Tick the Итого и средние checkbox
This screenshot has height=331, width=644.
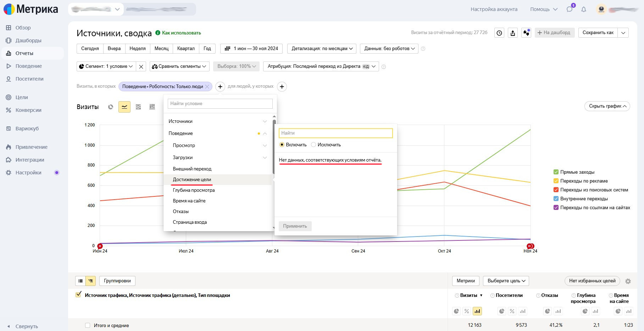click(88, 325)
